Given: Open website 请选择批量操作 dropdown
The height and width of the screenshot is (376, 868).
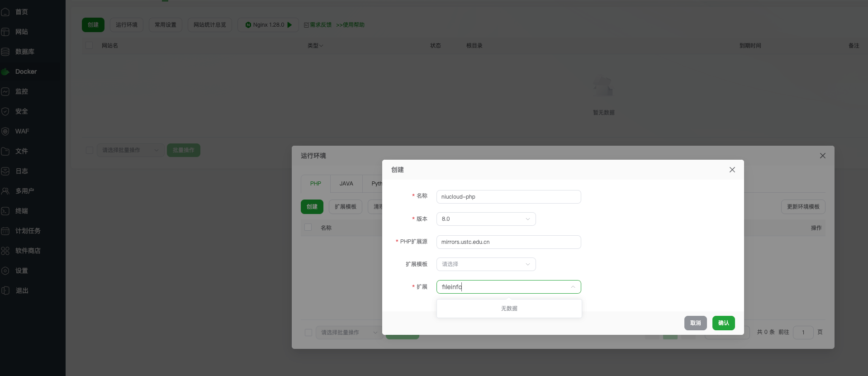Looking at the screenshot, I should tap(131, 150).
